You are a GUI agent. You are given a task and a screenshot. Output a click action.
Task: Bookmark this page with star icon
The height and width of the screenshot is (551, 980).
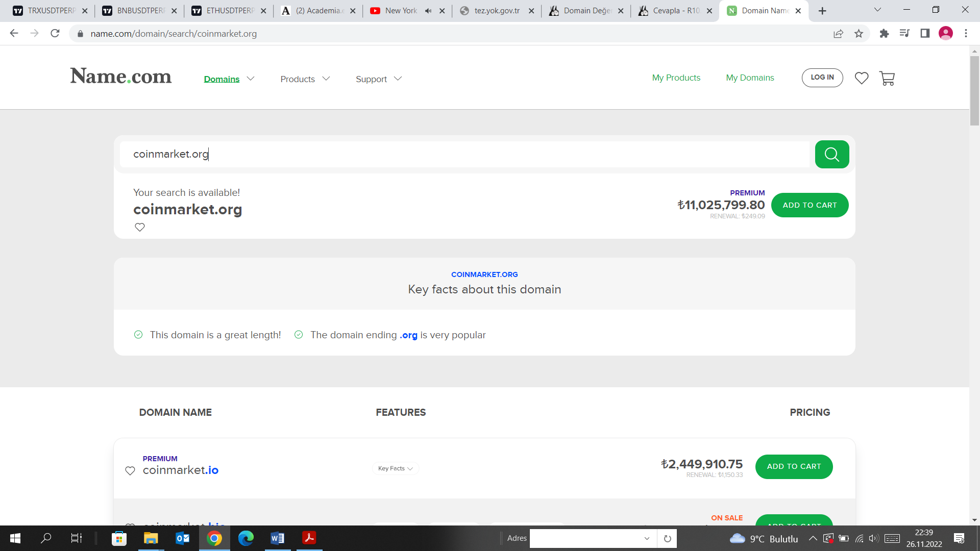tap(859, 34)
